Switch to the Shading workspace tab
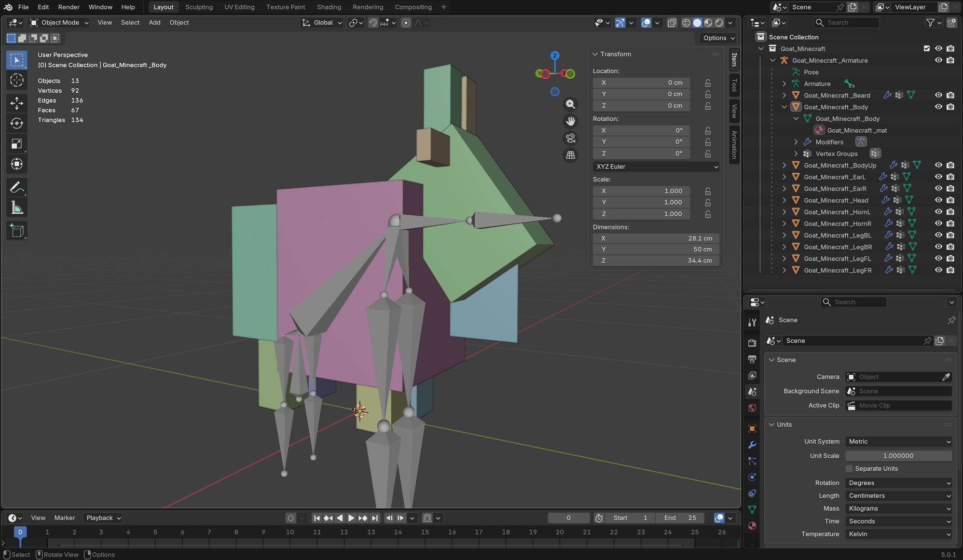Viewport: 963px width, 560px height. (329, 7)
